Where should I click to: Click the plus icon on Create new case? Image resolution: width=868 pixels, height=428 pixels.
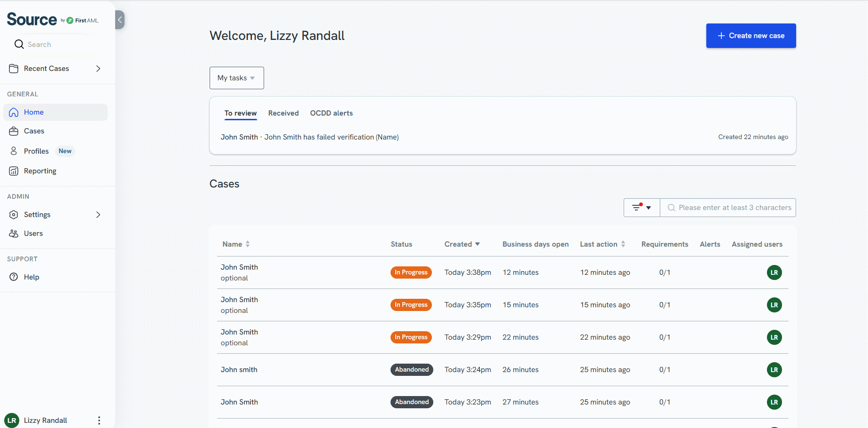click(721, 36)
